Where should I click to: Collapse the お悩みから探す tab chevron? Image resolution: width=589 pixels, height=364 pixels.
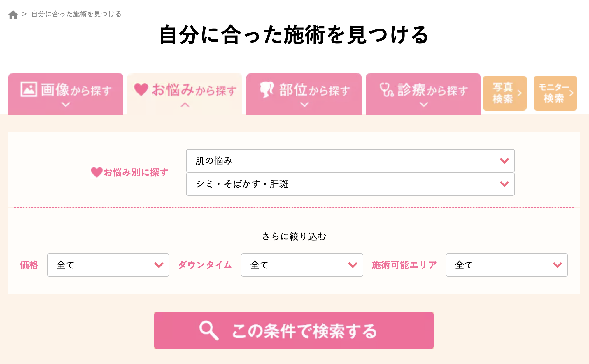(185, 105)
